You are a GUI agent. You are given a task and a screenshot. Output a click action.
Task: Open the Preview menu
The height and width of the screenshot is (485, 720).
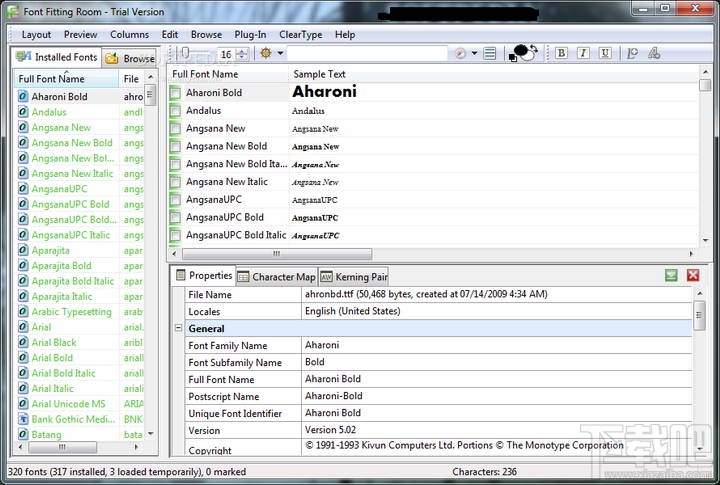80,34
